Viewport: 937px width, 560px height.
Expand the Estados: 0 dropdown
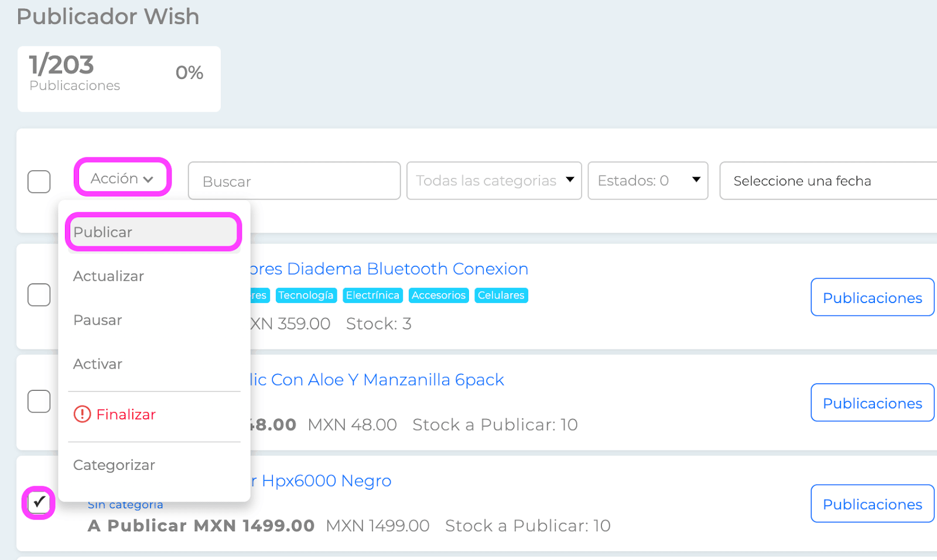click(648, 181)
